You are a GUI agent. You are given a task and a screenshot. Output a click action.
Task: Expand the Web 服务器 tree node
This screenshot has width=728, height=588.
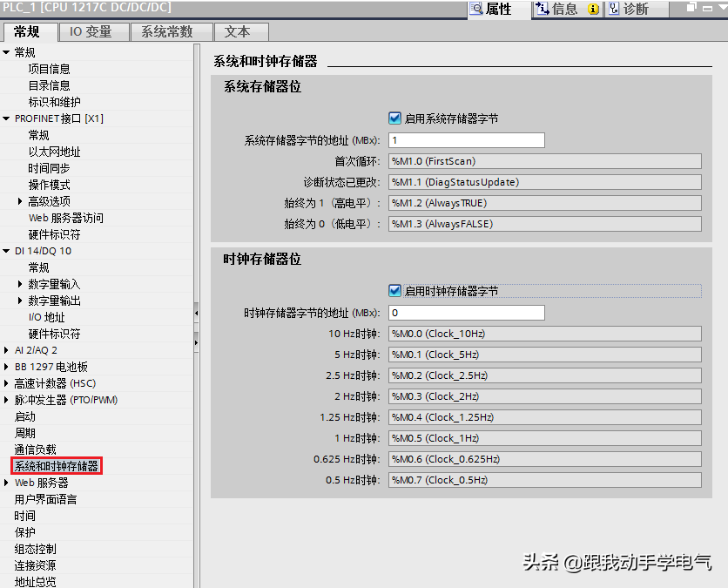click(x=6, y=483)
